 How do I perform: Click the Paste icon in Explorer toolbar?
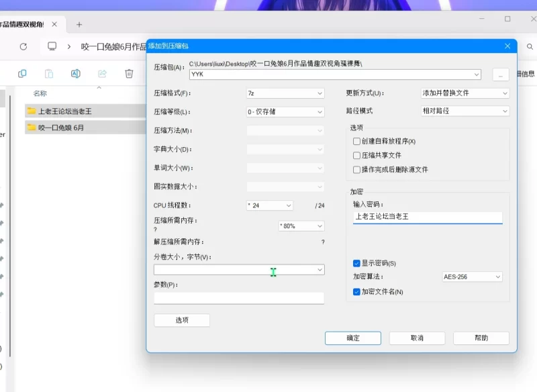point(49,74)
